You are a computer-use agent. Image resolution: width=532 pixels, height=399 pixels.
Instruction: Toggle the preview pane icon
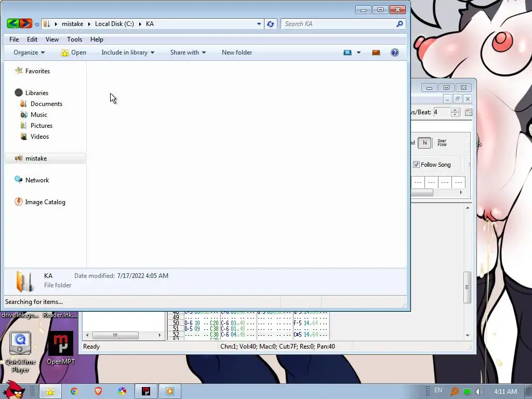coord(376,52)
